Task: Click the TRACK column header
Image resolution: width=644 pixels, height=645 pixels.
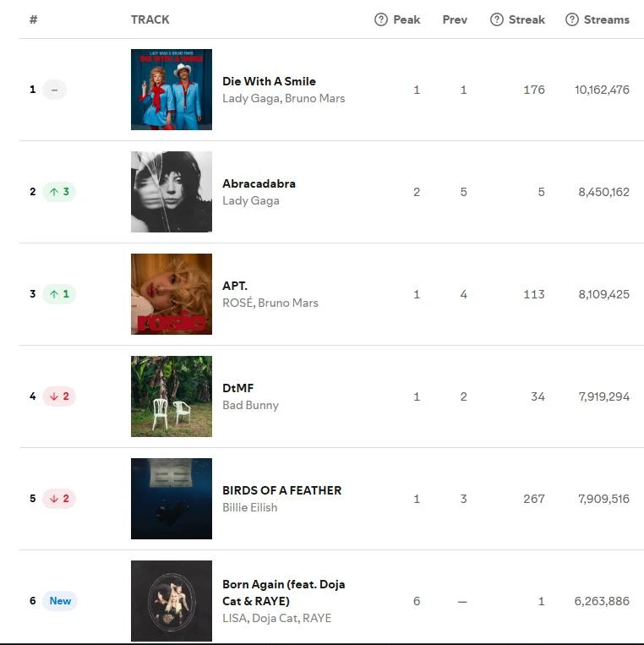Action: pos(150,19)
